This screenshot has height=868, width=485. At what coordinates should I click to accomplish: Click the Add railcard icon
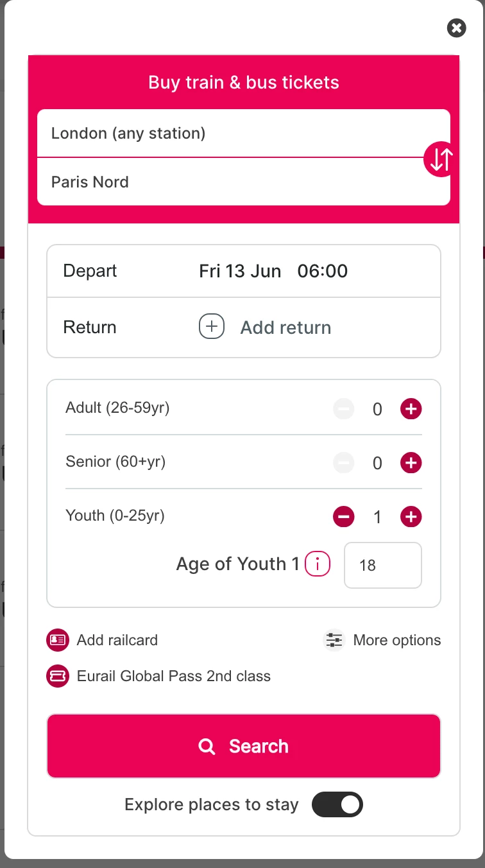pos(58,640)
